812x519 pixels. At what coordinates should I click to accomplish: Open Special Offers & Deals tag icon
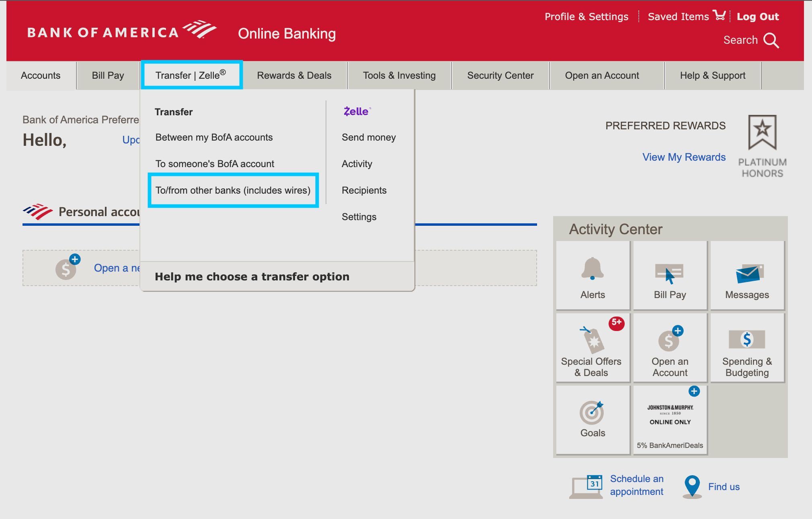592,340
